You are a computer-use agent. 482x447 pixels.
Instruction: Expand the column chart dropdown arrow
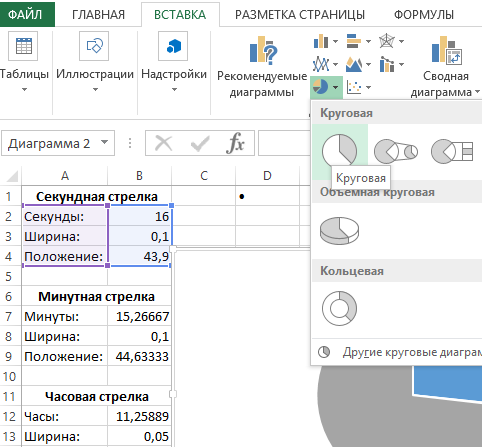[335, 41]
